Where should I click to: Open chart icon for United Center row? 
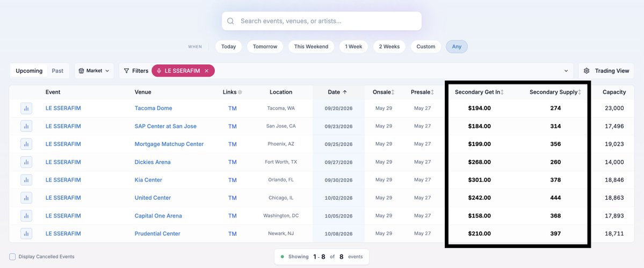click(x=26, y=198)
